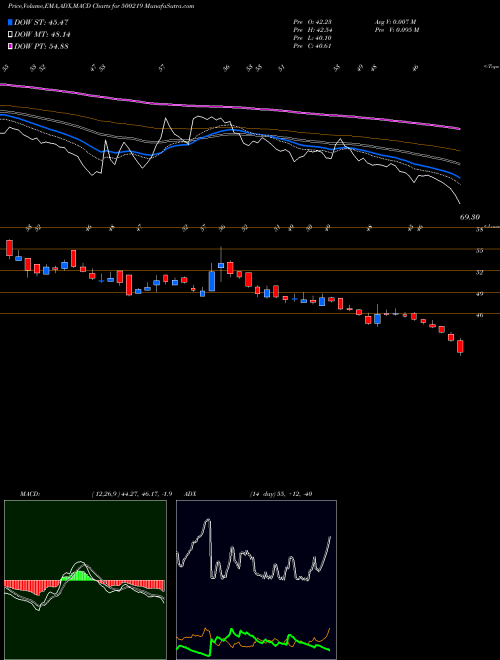Click the ADX panel heading
Image resolution: width=500 pixels, height=660 pixels.
click(189, 494)
